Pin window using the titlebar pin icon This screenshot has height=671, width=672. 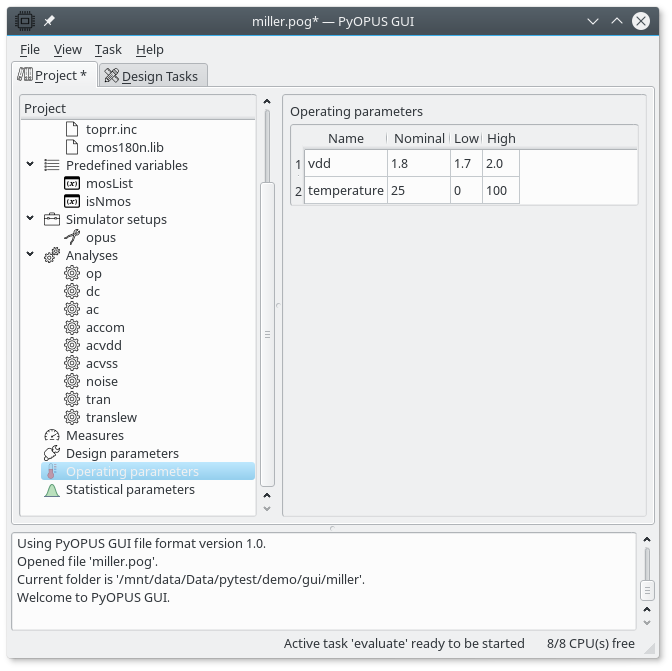click(49, 21)
